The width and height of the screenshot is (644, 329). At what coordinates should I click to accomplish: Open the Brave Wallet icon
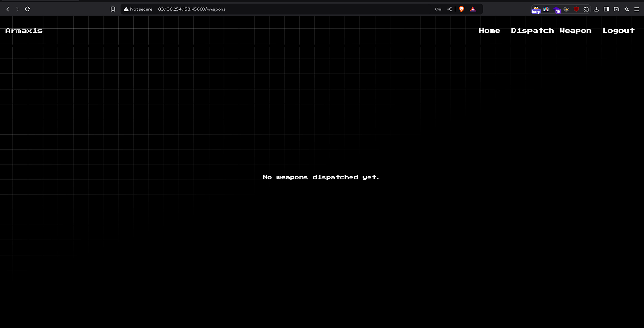tap(616, 9)
